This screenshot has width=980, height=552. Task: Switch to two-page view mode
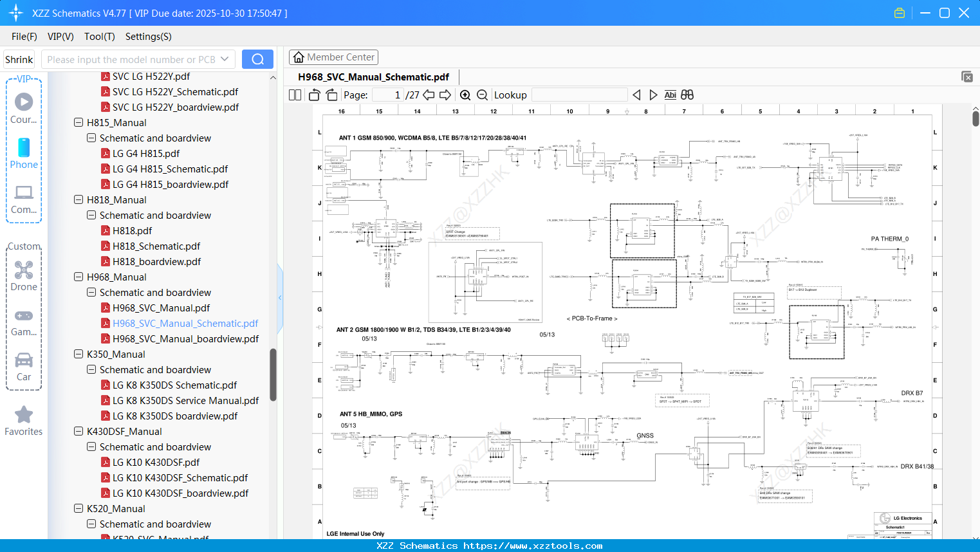coord(294,95)
